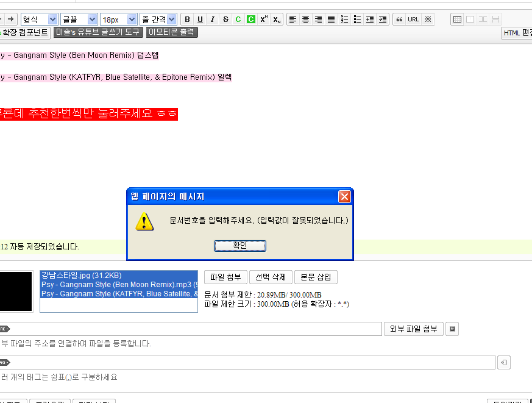532x403 pixels.
Task: Insert blockquote
Action: 399,20
